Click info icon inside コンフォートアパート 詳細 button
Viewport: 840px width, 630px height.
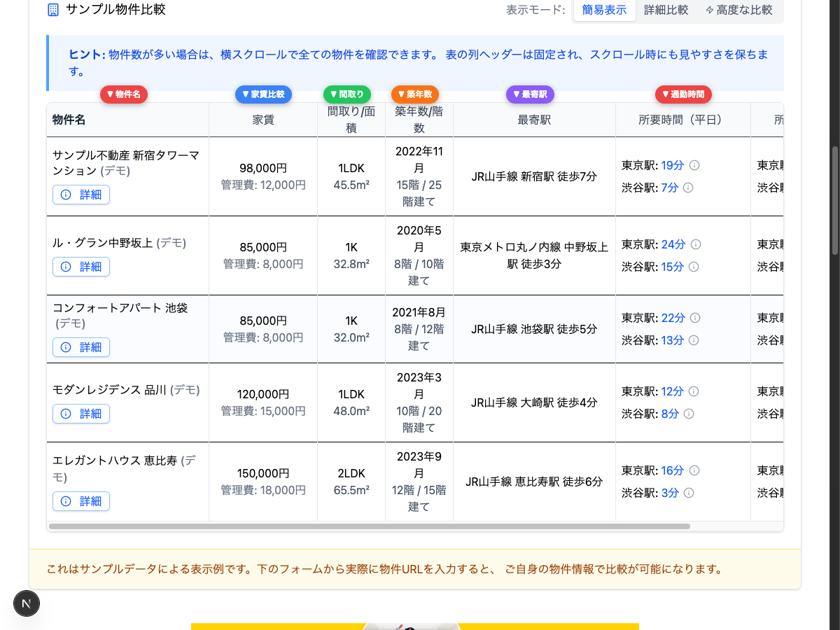[64, 346]
